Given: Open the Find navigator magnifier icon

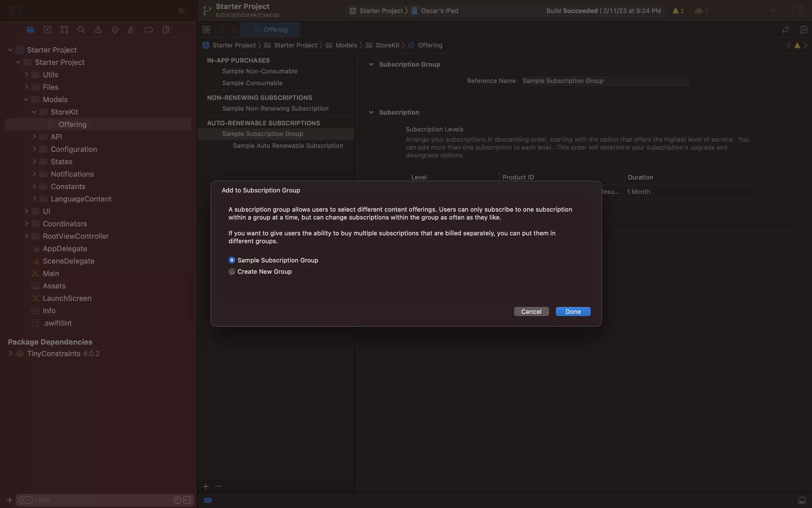Looking at the screenshot, I should (81, 30).
